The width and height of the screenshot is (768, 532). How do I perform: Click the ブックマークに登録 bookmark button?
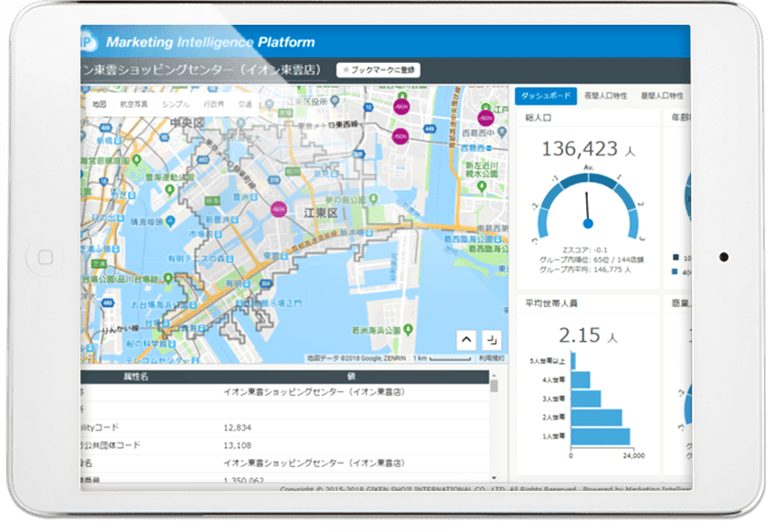(379, 70)
